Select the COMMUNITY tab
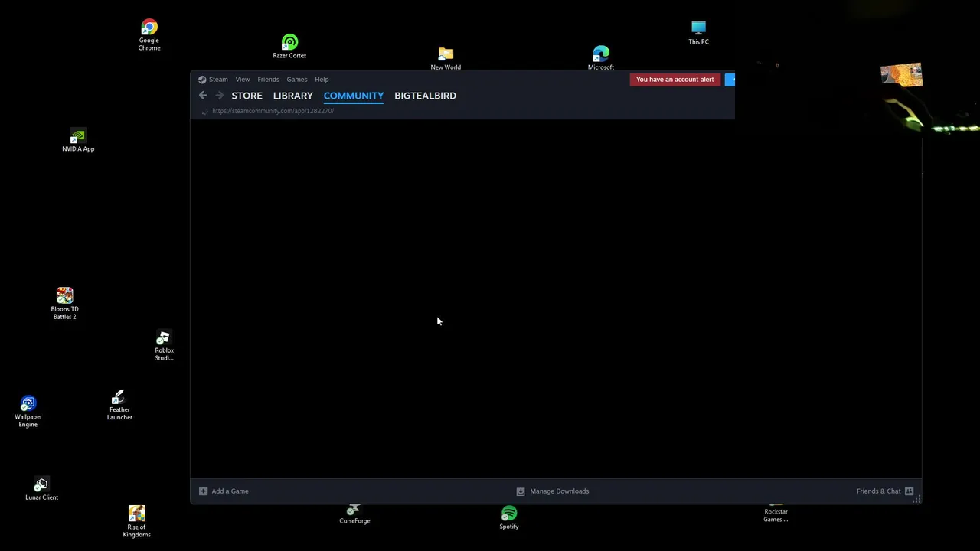The height and width of the screenshot is (551, 980). [x=353, y=96]
